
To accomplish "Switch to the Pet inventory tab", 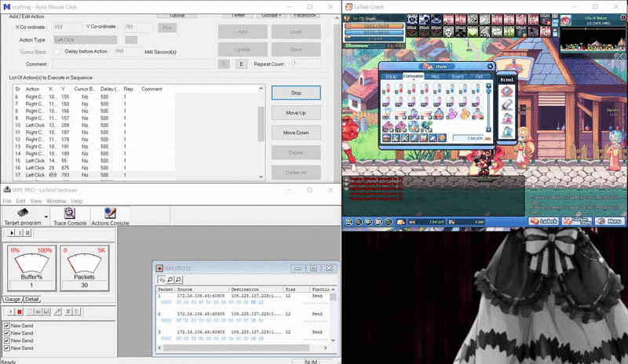I will 479,76.
